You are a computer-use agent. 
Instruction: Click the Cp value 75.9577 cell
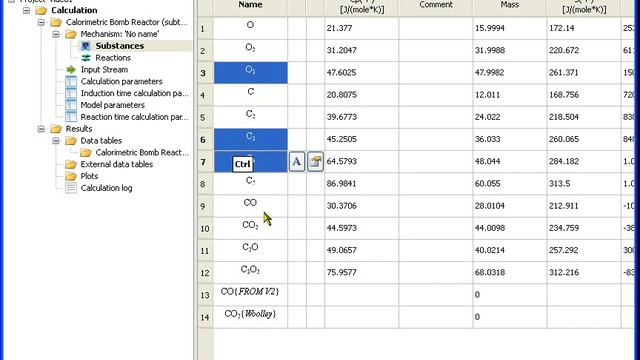point(361,273)
